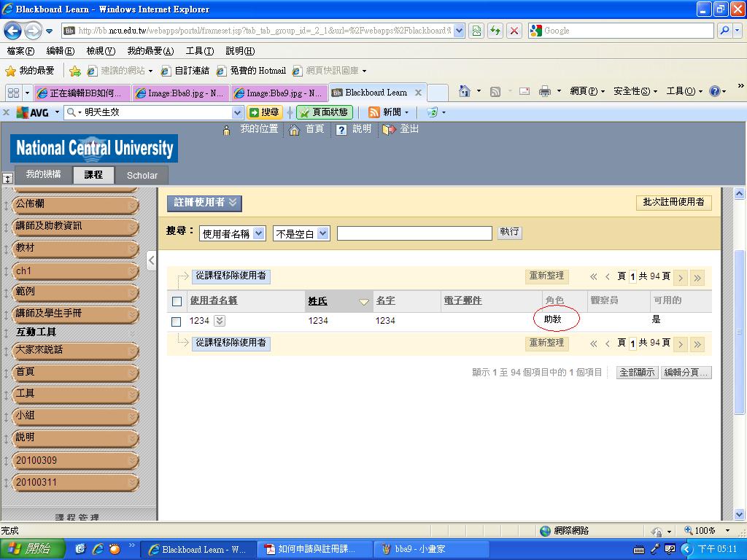Collapse the course menu side panel
The image size is (747, 560).
pyautogui.click(x=151, y=260)
